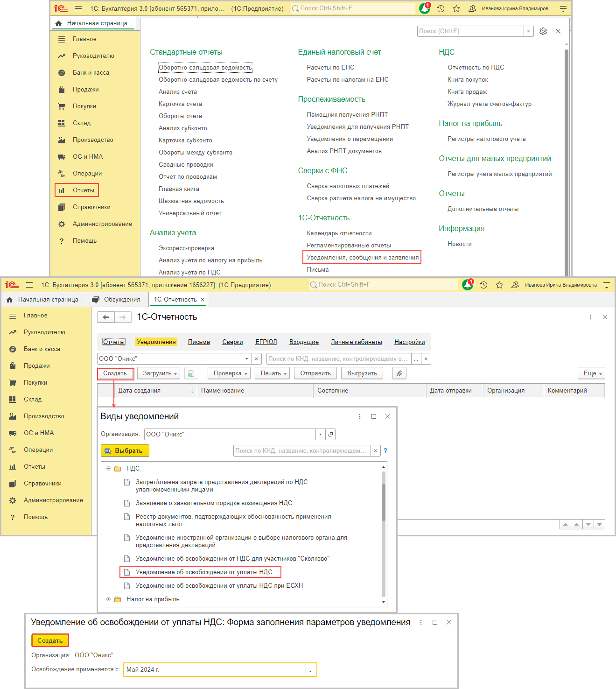This screenshot has height=689, width=616.
Task: Go forward with right arrow button
Action: [x=123, y=317]
